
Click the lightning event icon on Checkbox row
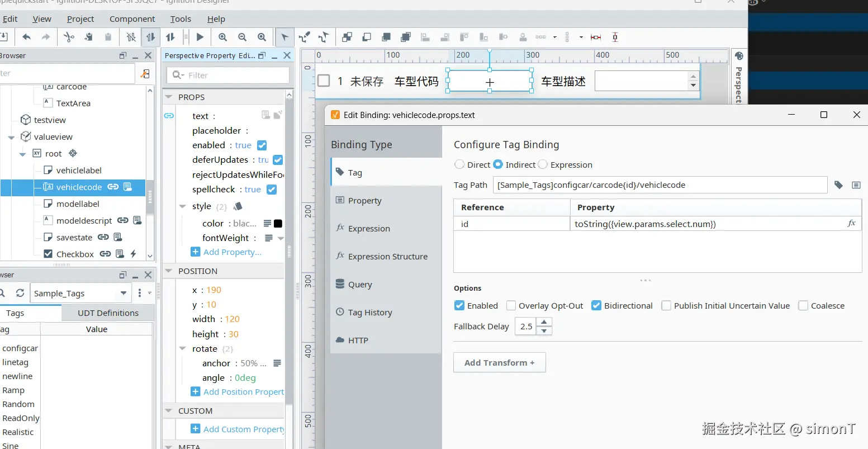[133, 254]
